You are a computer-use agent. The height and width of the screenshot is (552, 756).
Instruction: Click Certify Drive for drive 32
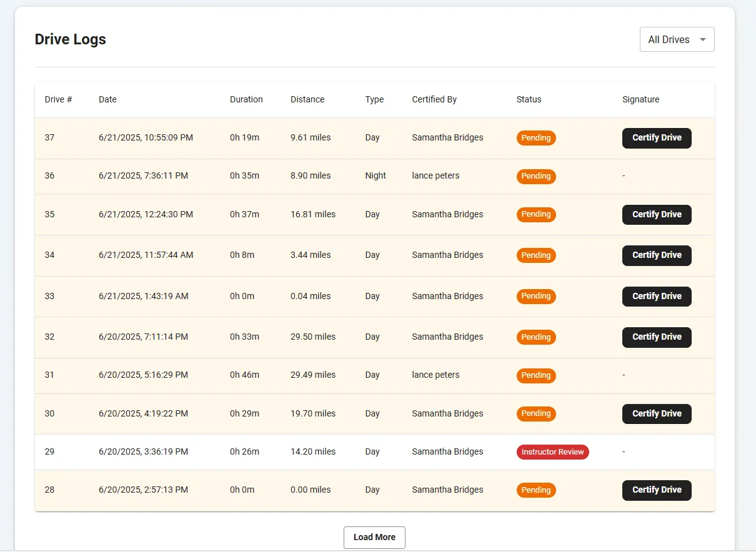656,337
